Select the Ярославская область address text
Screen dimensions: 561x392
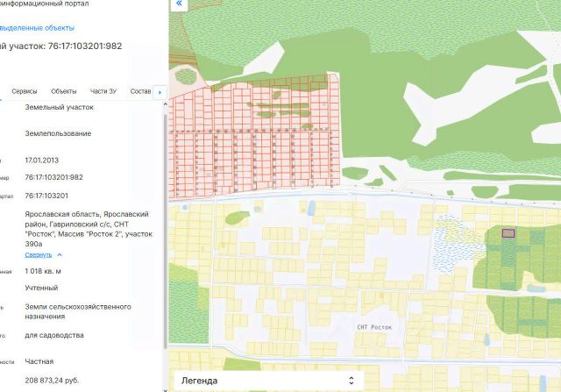[x=89, y=229]
